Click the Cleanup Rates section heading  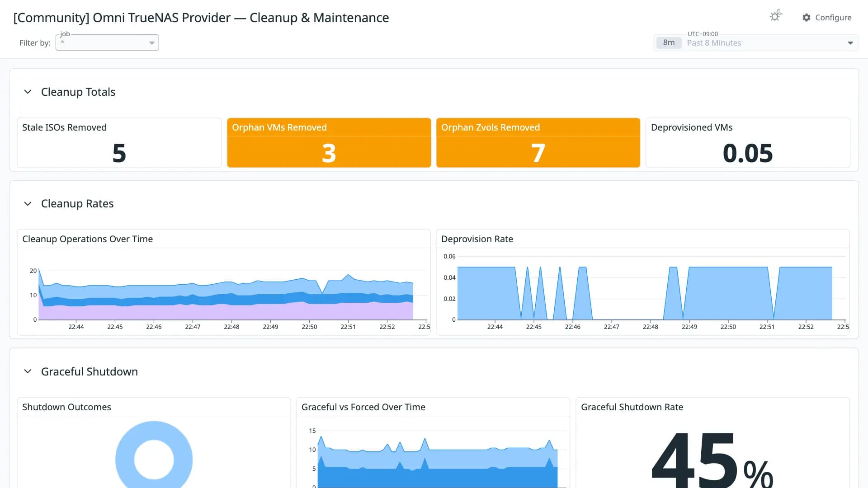click(x=77, y=204)
